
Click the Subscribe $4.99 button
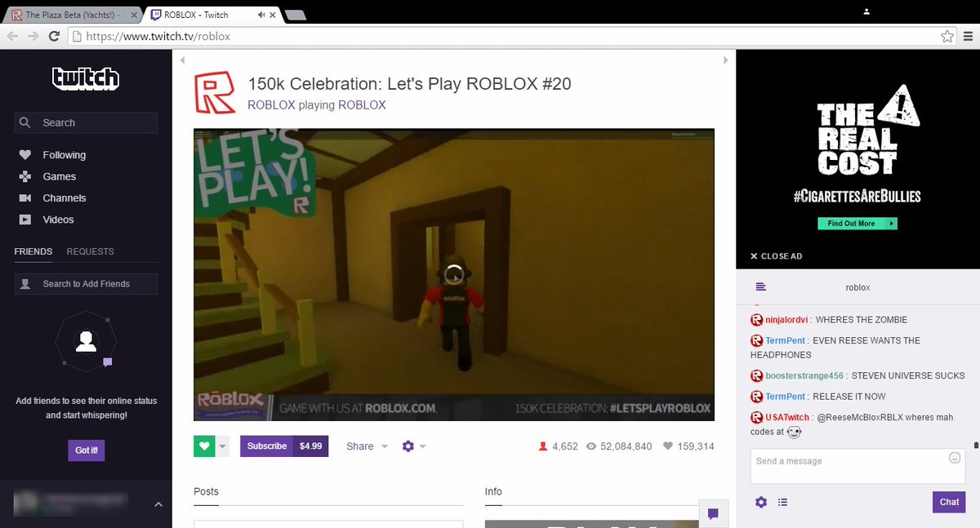(x=284, y=446)
